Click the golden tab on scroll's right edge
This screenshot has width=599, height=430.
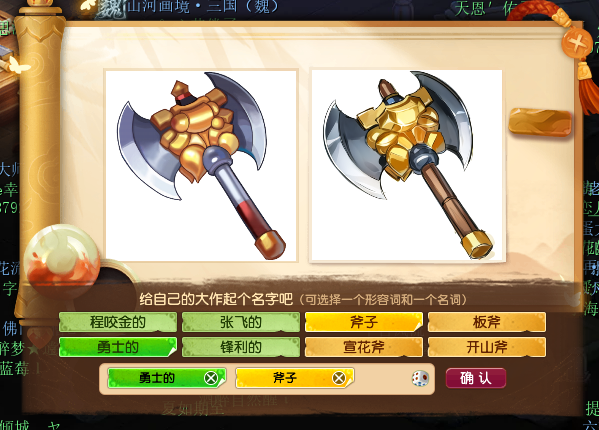(x=539, y=122)
